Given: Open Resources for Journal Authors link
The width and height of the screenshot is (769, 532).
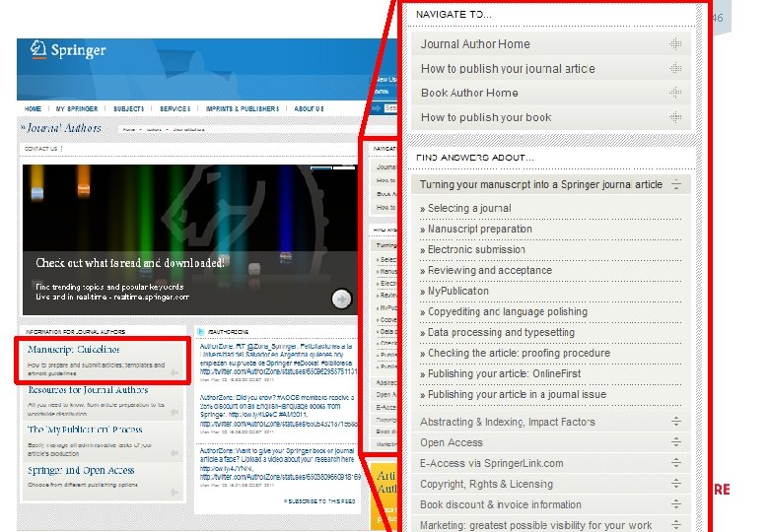Looking at the screenshot, I should click(88, 390).
